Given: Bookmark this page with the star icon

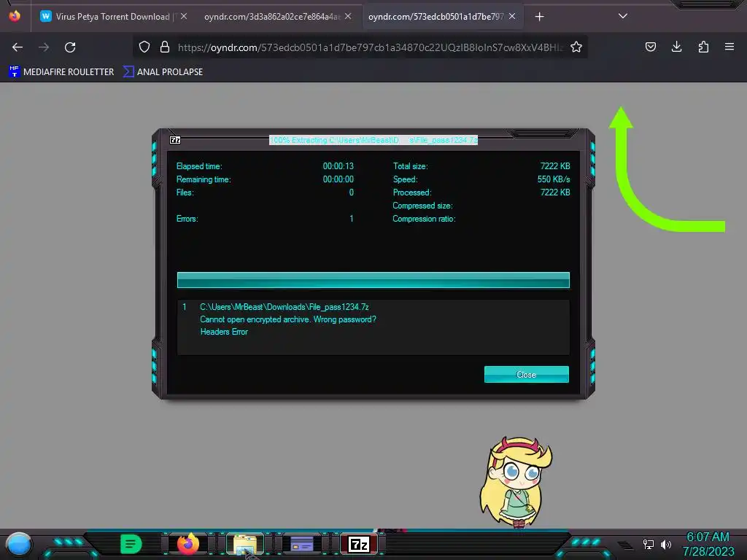Looking at the screenshot, I should point(576,47).
